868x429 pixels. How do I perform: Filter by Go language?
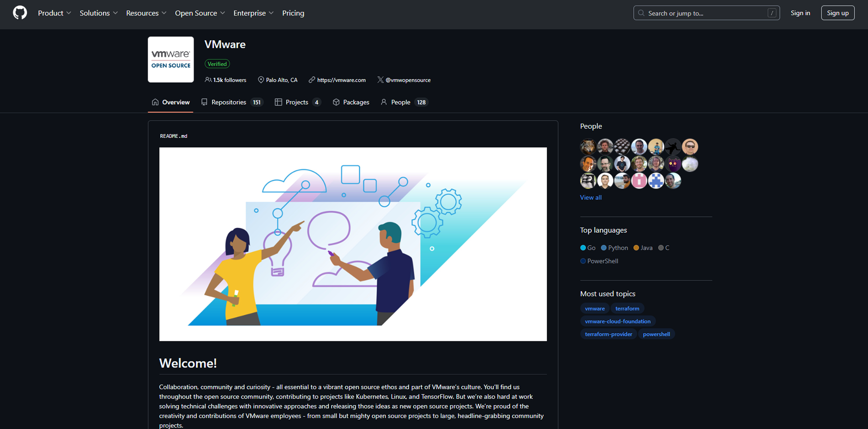pyautogui.click(x=588, y=248)
